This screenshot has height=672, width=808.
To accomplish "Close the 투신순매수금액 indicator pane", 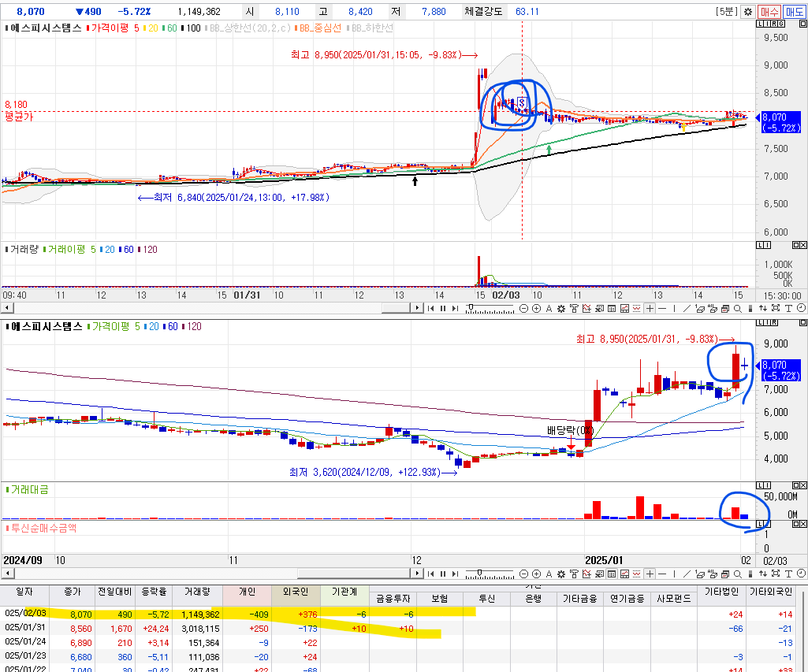I will pyautogui.click(x=802, y=524).
